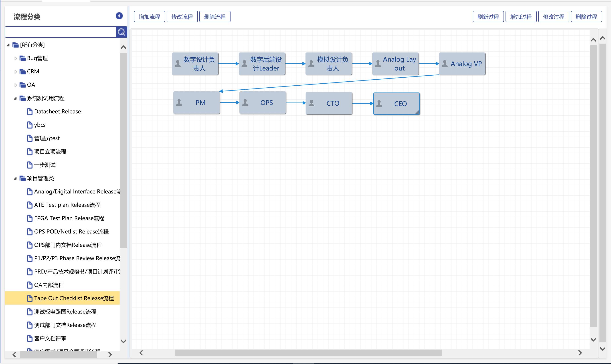This screenshot has width=611, height=364.
Task: Open the 项目立项流程 tree item
Action: pos(50,152)
